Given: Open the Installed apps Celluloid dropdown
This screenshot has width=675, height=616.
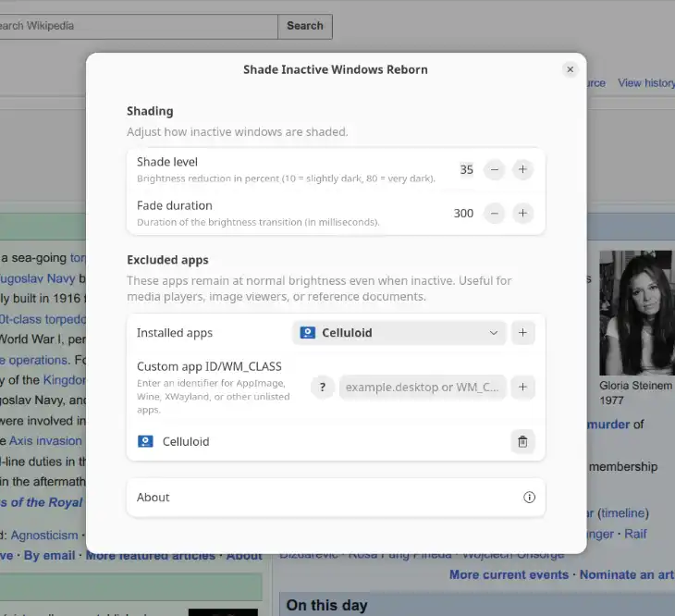Looking at the screenshot, I should pos(399,333).
